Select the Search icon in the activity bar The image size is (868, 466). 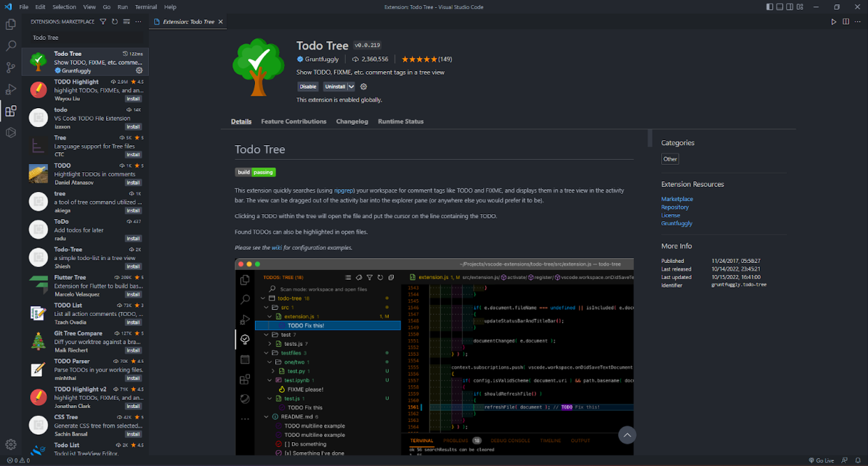pyautogui.click(x=10, y=45)
